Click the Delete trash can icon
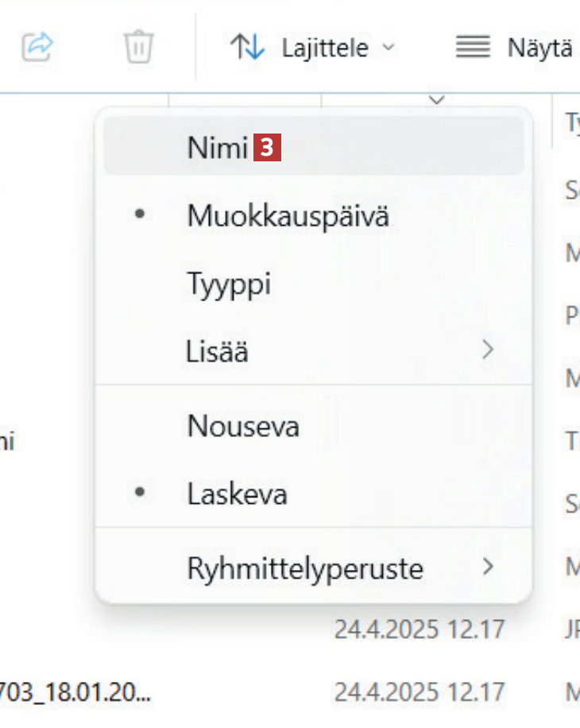This screenshot has height=728, width=580. click(138, 48)
